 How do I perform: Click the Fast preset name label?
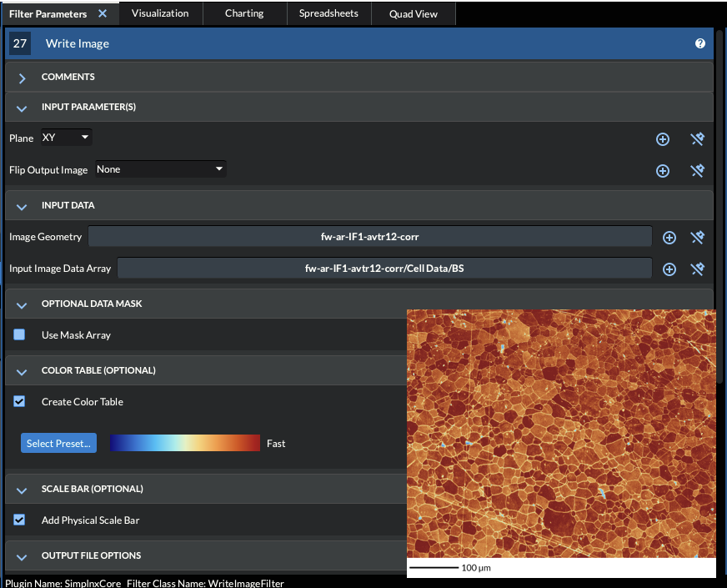pos(276,444)
